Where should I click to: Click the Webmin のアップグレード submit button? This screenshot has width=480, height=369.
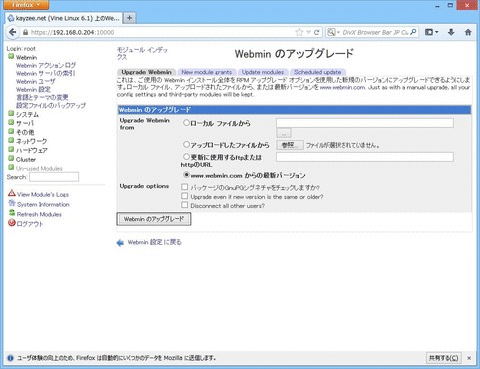[154, 219]
